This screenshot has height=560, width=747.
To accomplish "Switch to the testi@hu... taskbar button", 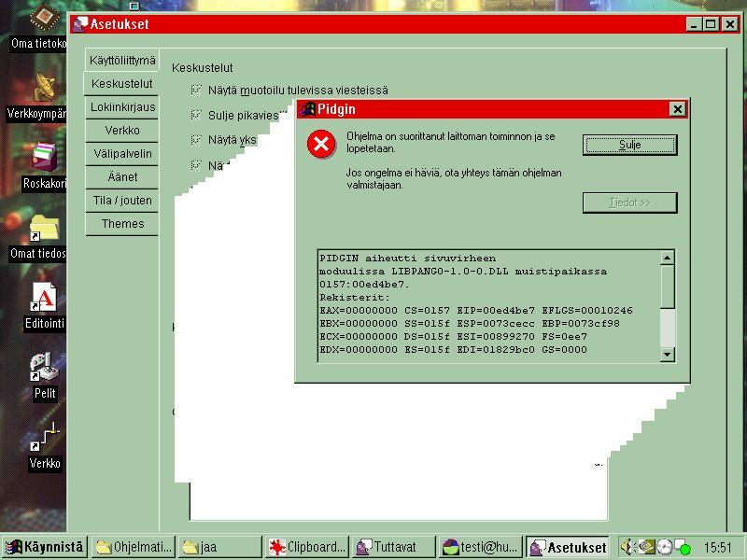I will tap(480, 547).
